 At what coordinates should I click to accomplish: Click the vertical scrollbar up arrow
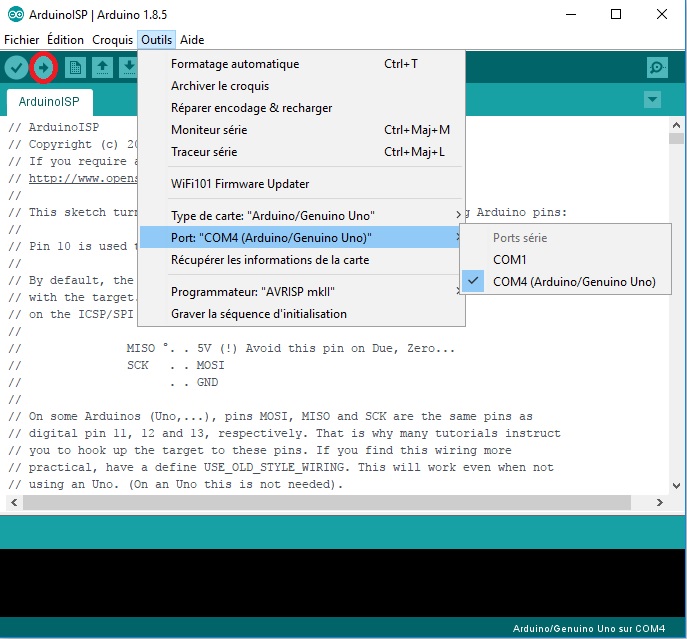pyautogui.click(x=676, y=125)
